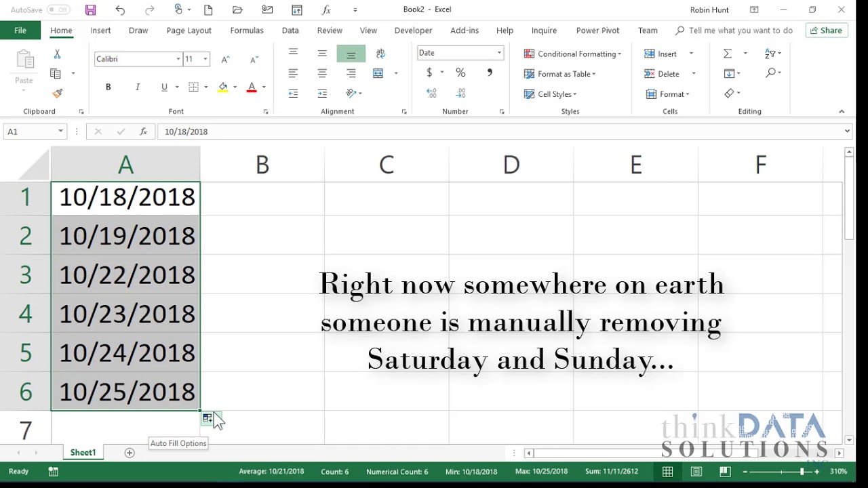Open the Font name Calibri dropdown
This screenshot has height=488, width=868.
(178, 59)
